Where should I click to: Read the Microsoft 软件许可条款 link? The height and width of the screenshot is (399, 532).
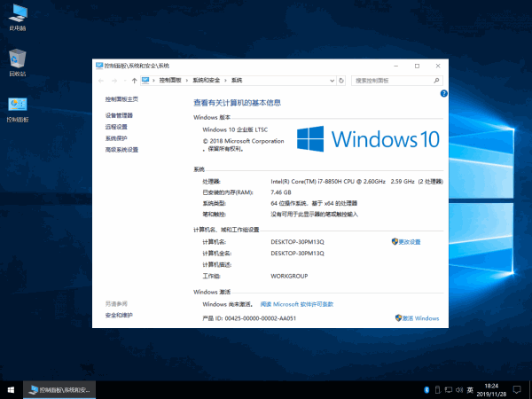click(x=297, y=304)
